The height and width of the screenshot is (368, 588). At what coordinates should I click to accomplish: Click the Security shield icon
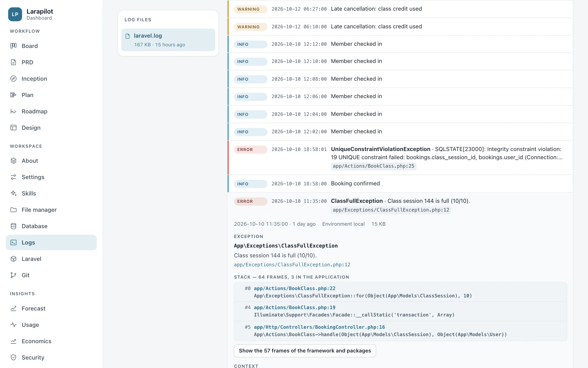13,357
